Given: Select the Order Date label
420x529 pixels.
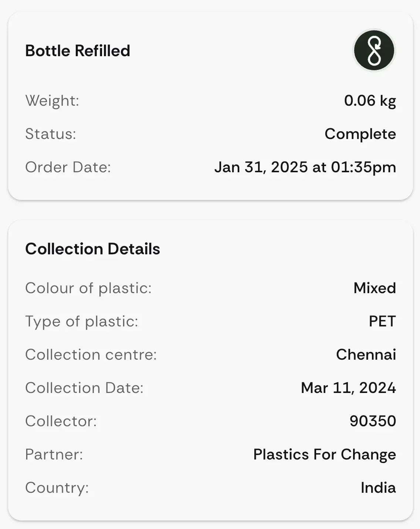Looking at the screenshot, I should [x=68, y=167].
